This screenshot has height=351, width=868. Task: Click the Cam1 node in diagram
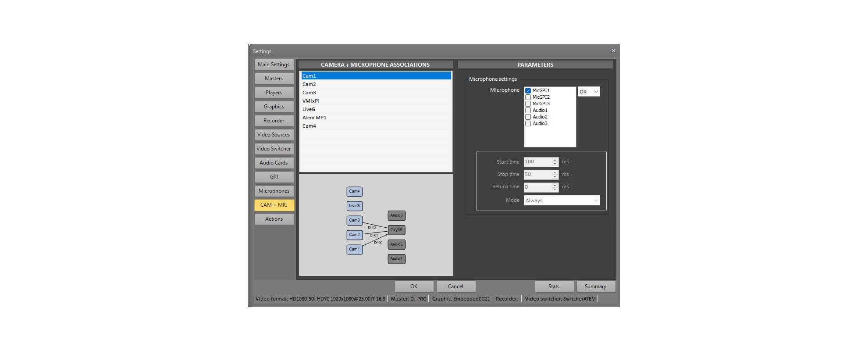click(354, 249)
